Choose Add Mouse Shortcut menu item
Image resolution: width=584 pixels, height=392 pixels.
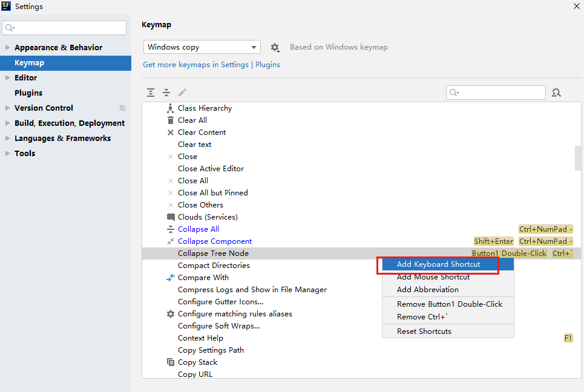(x=448, y=277)
